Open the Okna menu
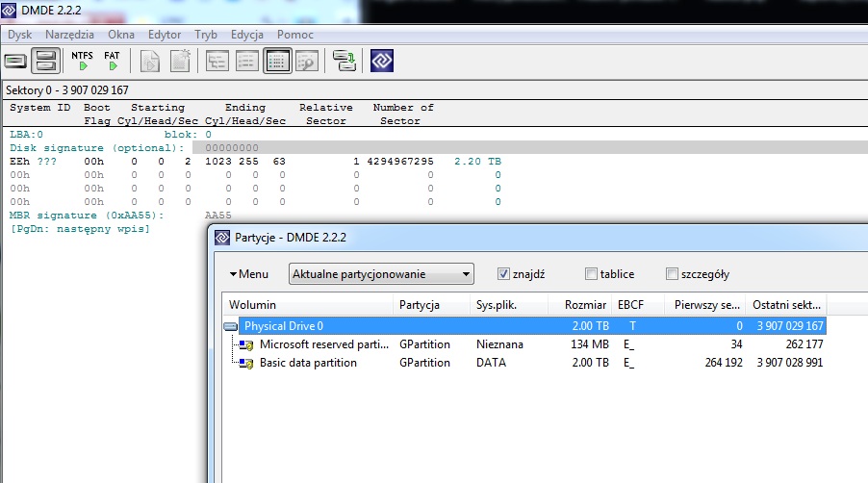This screenshot has width=868, height=483. point(121,35)
